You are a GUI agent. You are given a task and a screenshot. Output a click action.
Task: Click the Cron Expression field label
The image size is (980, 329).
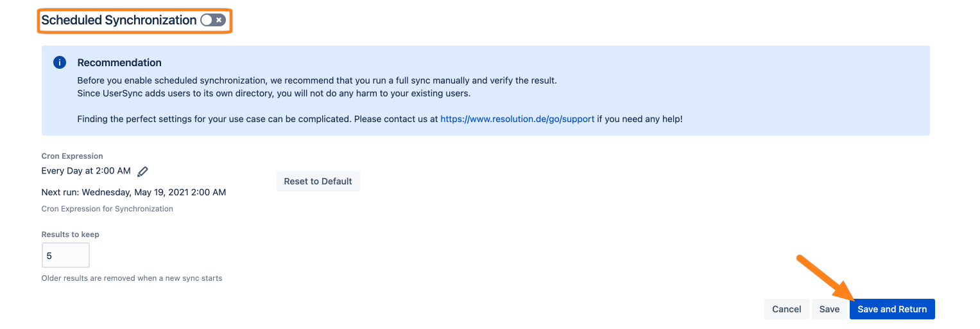point(72,156)
